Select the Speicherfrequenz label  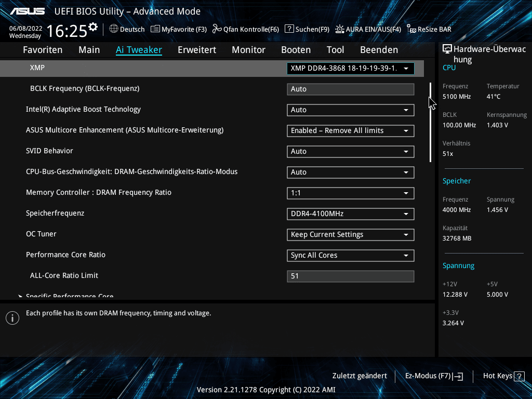click(x=55, y=213)
